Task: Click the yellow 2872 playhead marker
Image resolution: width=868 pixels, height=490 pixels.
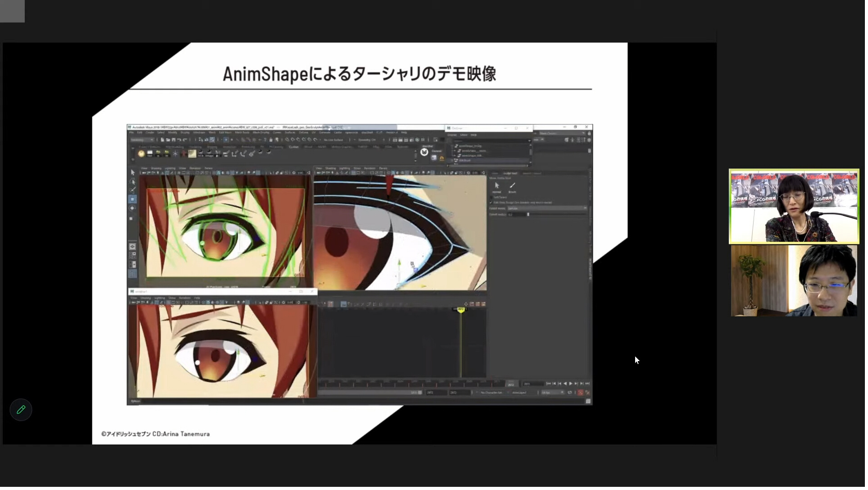Action: (461, 309)
